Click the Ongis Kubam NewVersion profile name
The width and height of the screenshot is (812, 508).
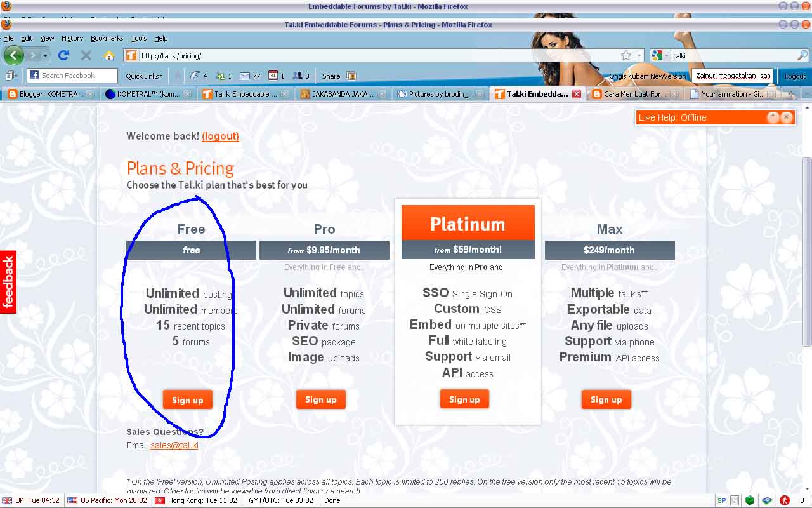[x=648, y=76]
